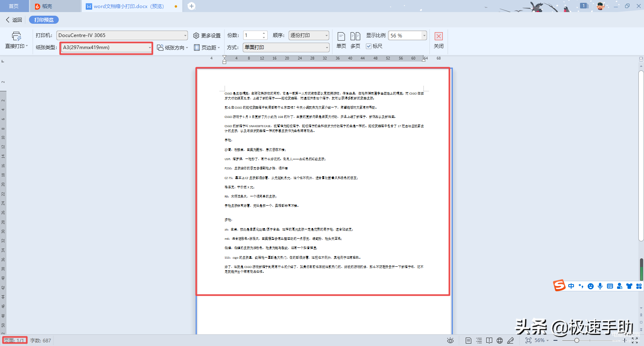The width and height of the screenshot is (644, 346).
Task: Add a new tab with plus button
Action: pos(192,6)
